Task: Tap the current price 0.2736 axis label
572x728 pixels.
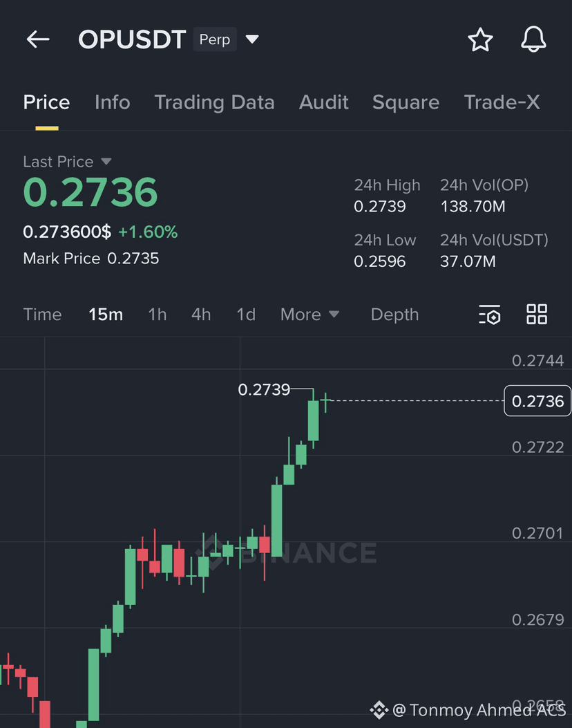Action: [537, 401]
